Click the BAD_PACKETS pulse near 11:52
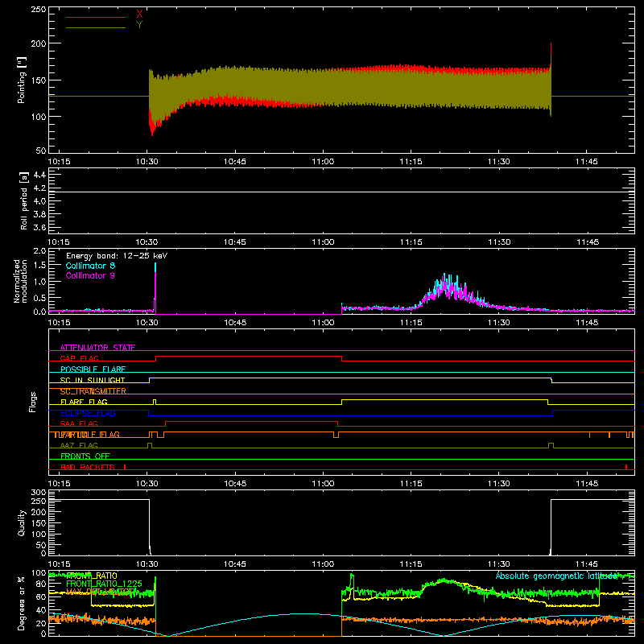Viewport: 644px width, 644px height. click(626, 467)
